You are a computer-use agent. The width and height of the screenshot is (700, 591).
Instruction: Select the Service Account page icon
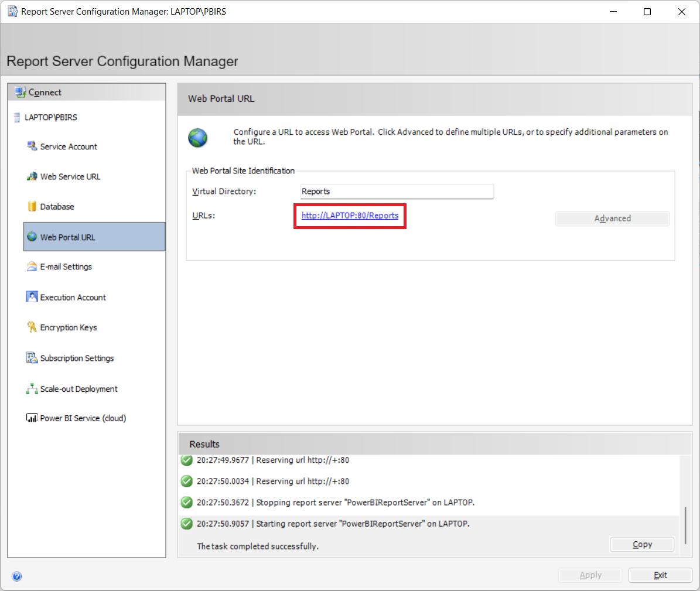32,146
